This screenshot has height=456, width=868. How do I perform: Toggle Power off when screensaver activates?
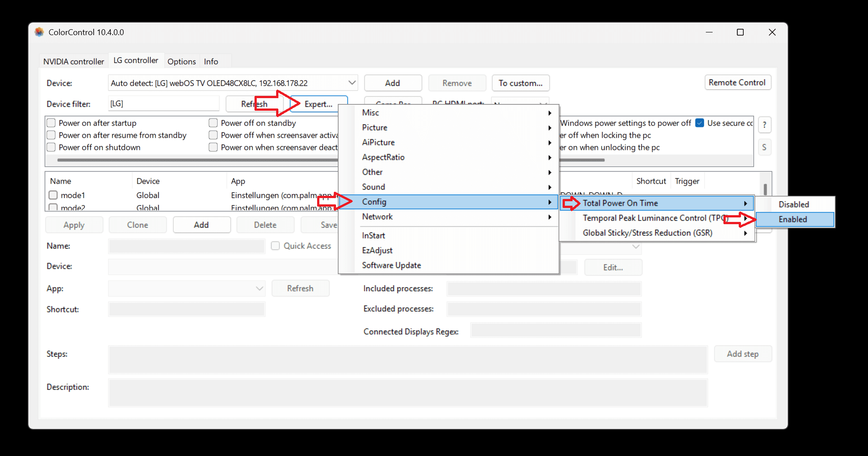pyautogui.click(x=213, y=135)
